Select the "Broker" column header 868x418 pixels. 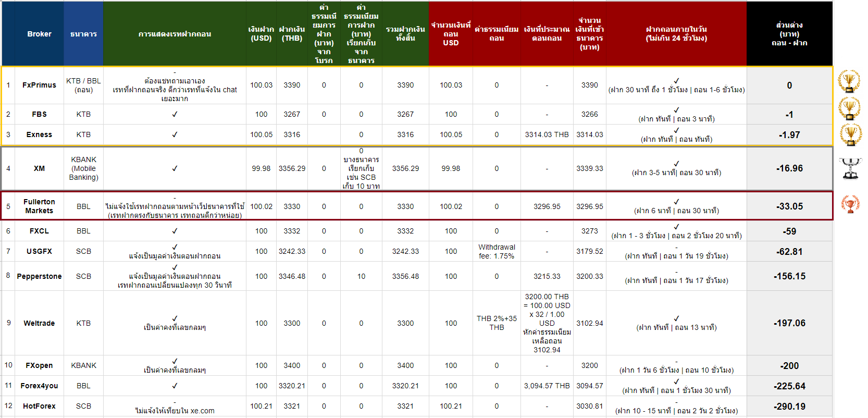(x=40, y=34)
